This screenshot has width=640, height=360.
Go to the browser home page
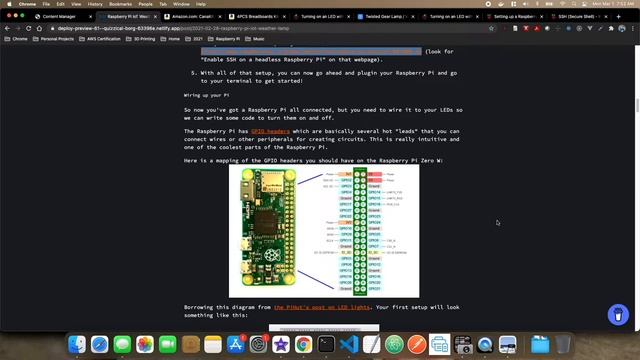point(39,29)
